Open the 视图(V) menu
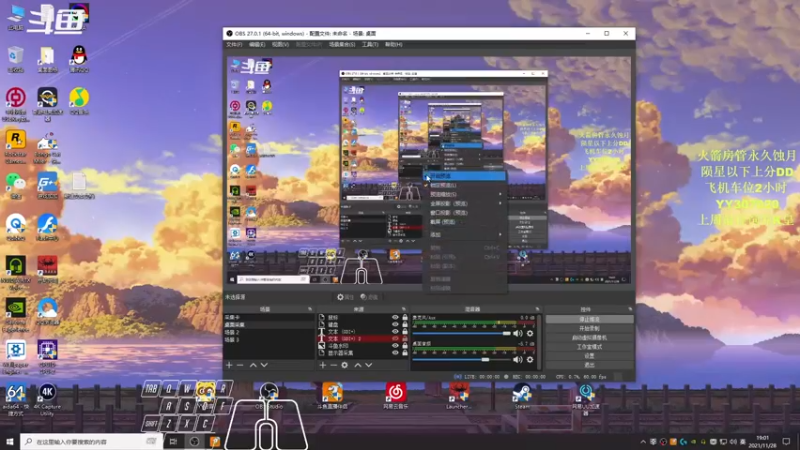The width and height of the screenshot is (800, 450). (280, 45)
